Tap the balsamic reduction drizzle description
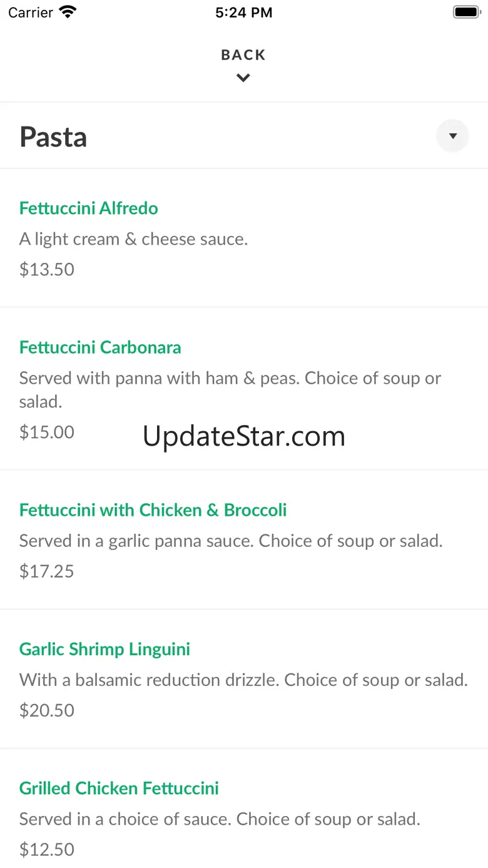488x868 pixels. pos(243,680)
